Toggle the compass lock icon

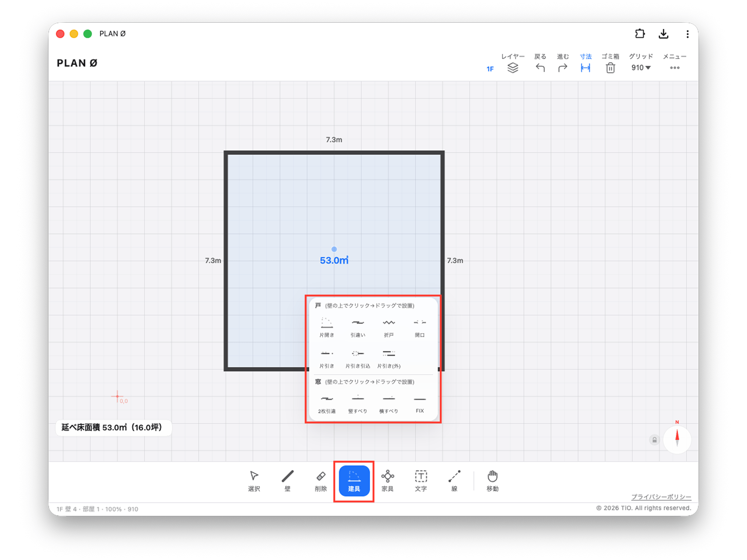655,440
